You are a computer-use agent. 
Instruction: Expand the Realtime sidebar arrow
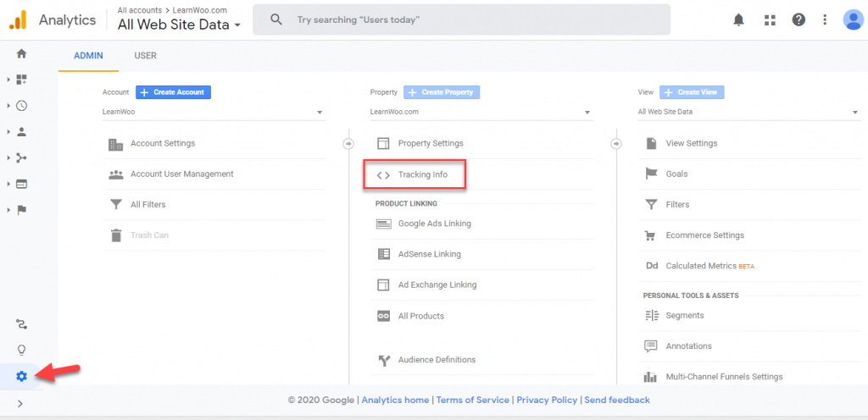click(x=8, y=106)
